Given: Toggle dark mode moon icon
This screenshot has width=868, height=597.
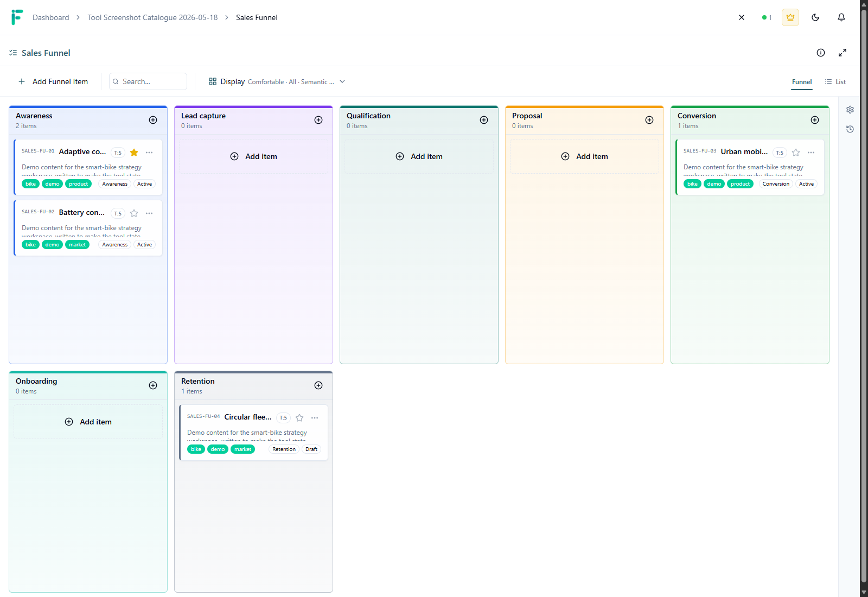Looking at the screenshot, I should (815, 17).
